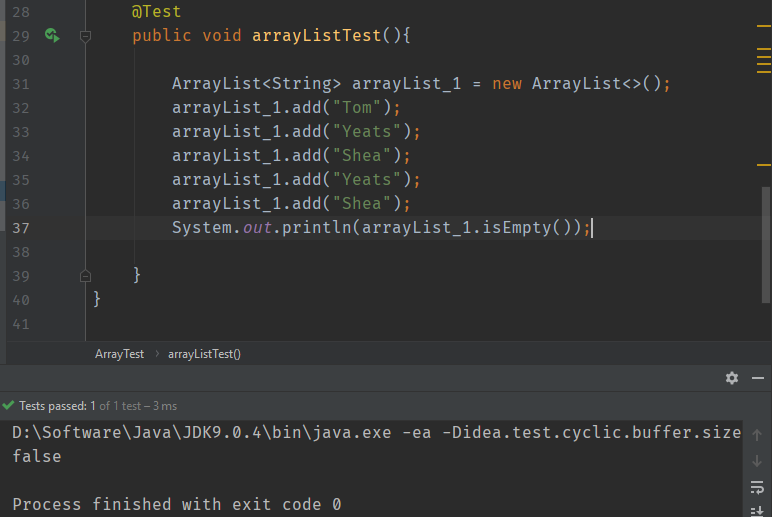This screenshot has width=772, height=517.
Task: Click the Tests passed status text
Action: click(98, 406)
